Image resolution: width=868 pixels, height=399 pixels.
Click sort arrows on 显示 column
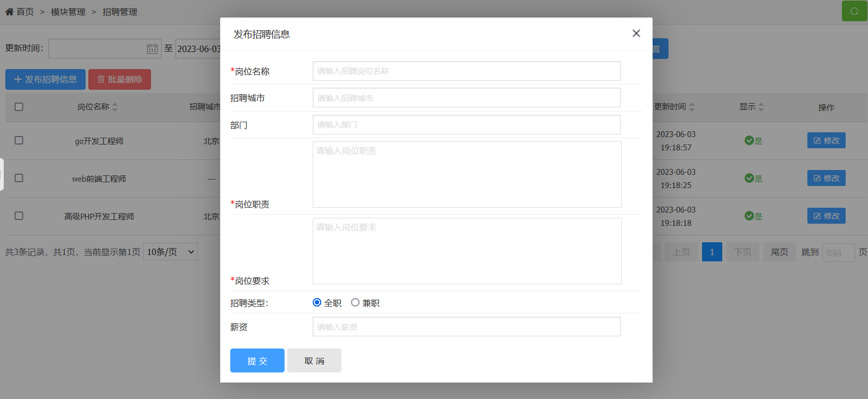[761, 107]
